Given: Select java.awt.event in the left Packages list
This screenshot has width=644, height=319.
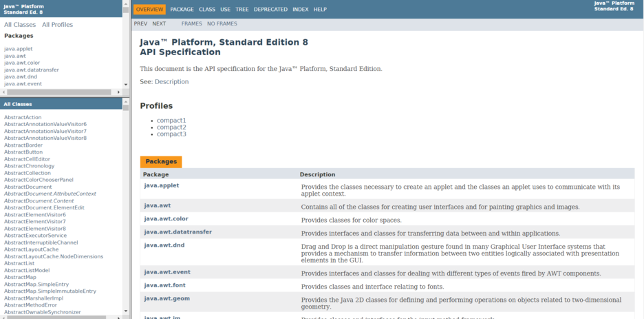Looking at the screenshot, I should [x=23, y=84].
